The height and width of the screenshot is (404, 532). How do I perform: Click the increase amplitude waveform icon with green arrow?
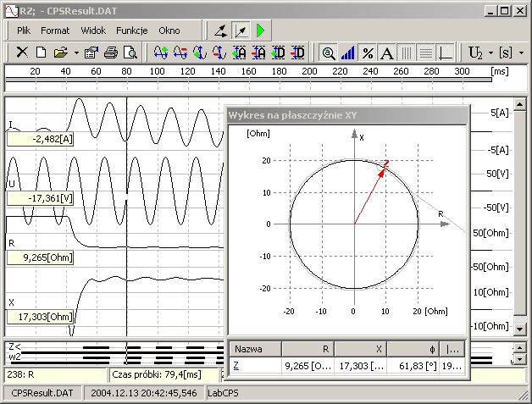(x=200, y=53)
